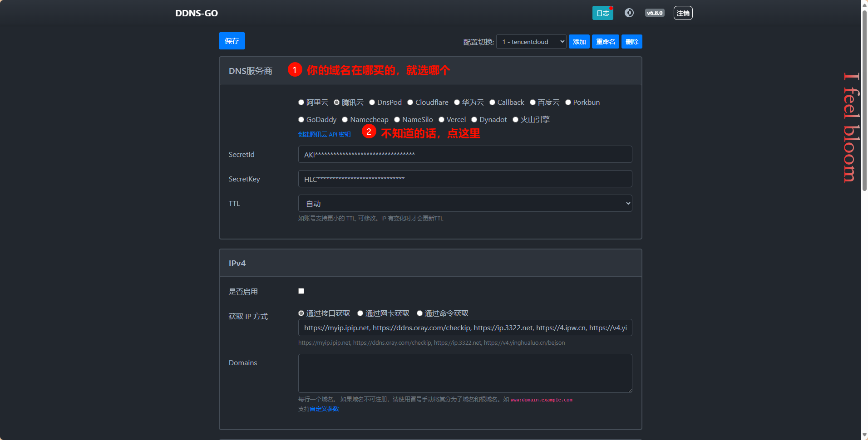
Task: Click the 删除 delete button
Action: click(631, 42)
